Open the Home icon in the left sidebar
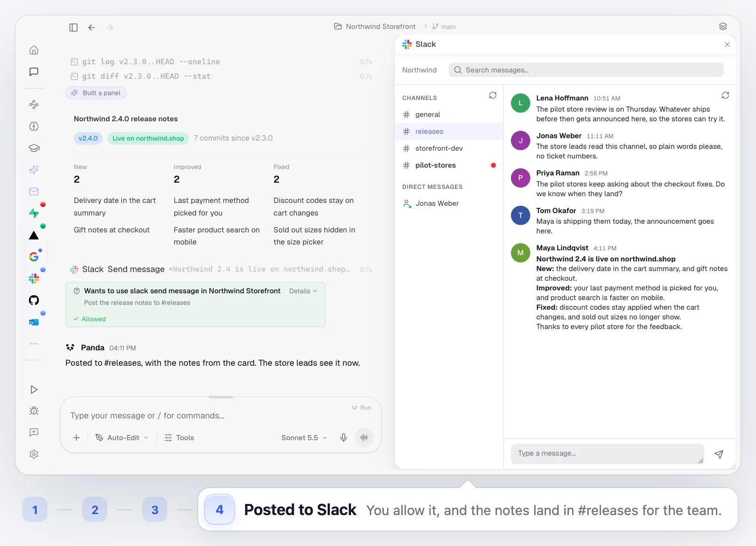Viewport: 756px width, 546px height. [34, 50]
